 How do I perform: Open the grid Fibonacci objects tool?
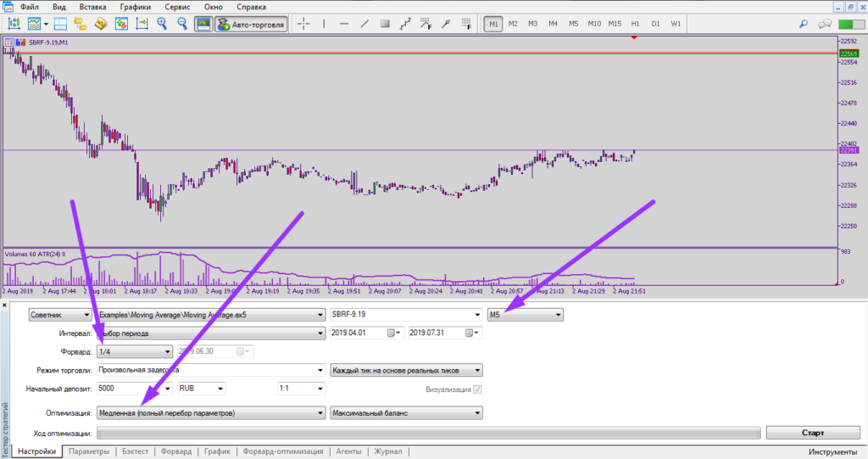click(466, 24)
